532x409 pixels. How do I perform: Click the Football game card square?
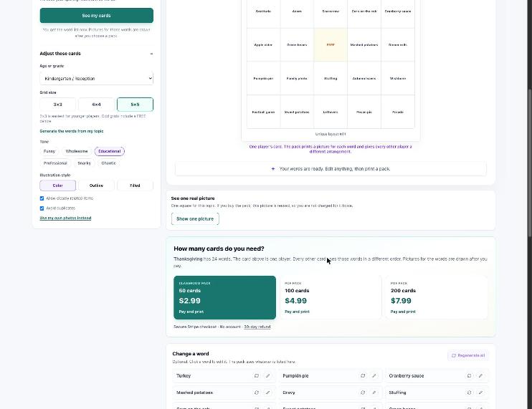pos(263,112)
